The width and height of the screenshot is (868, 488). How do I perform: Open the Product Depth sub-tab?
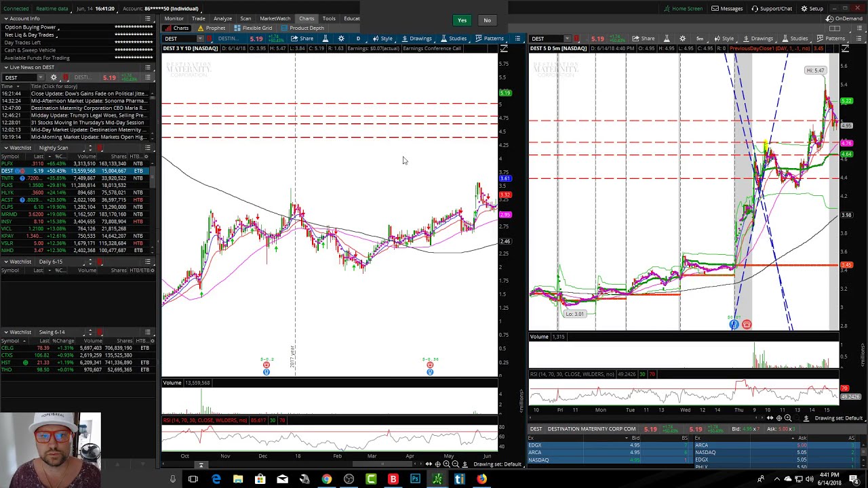tap(302, 28)
